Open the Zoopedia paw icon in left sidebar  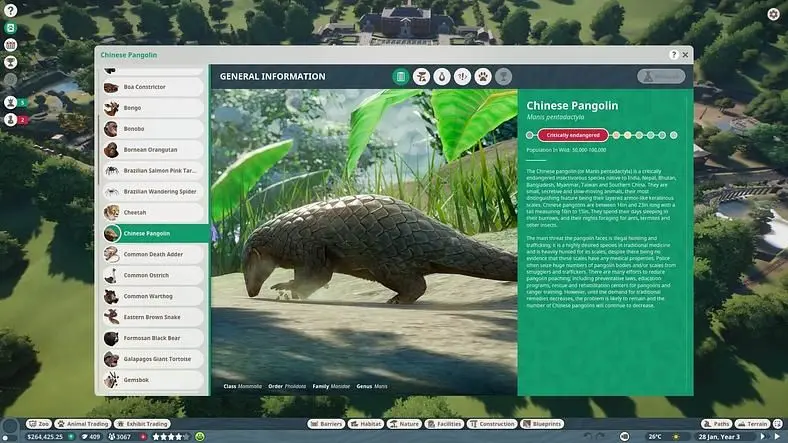click(x=11, y=28)
